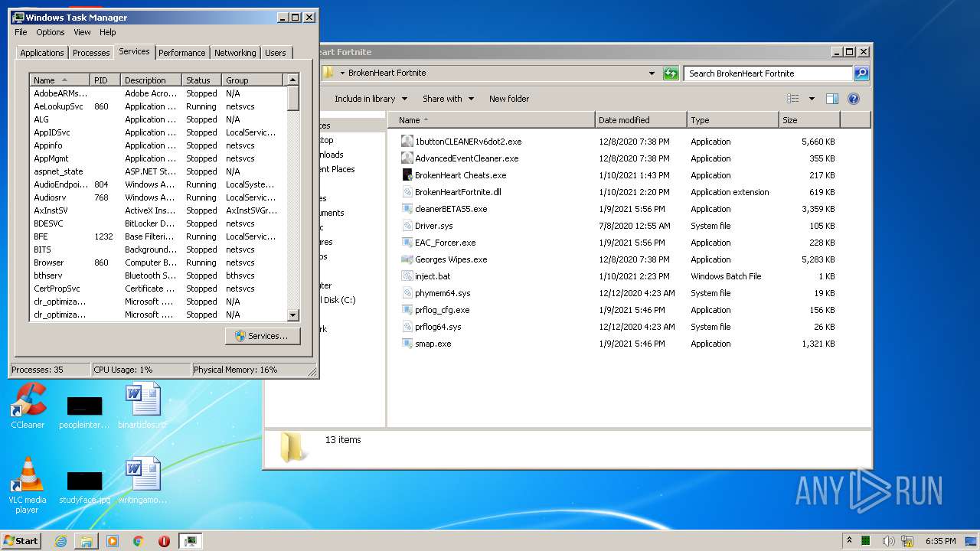Select BrokenHeartFortnite.dll file icon
Screen dimensions: 980x551
(x=407, y=192)
